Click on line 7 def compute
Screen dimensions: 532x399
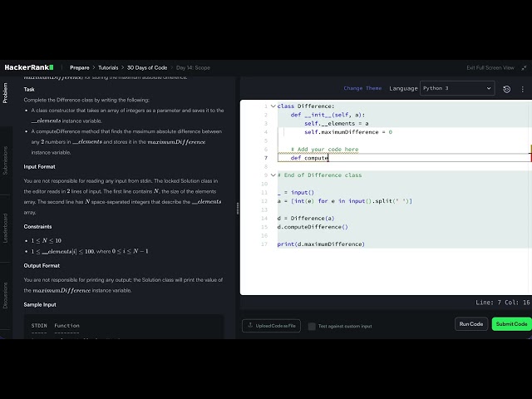[x=309, y=158]
